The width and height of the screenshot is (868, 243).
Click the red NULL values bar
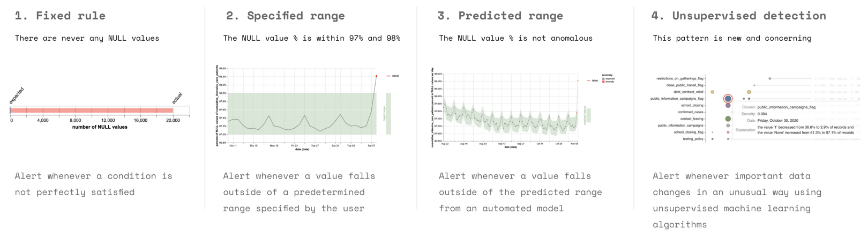[91, 111]
